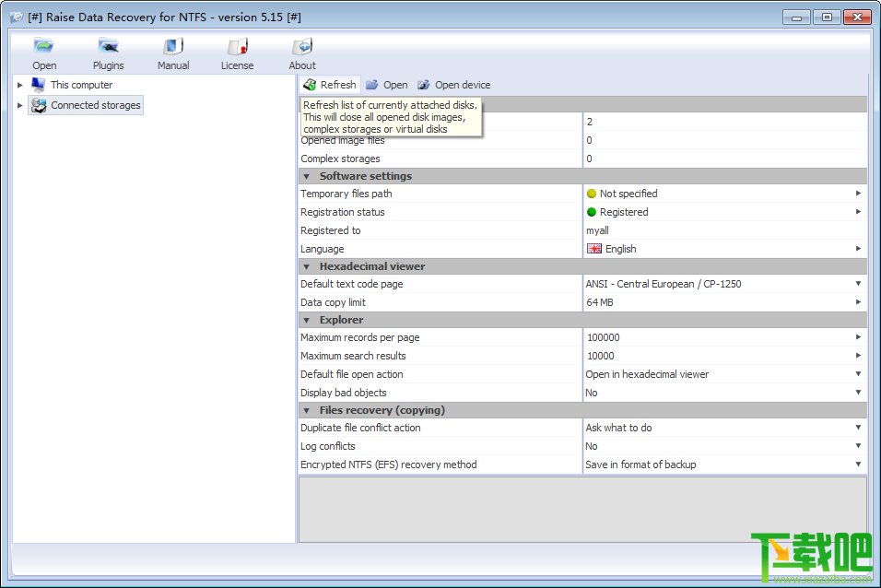
Task: Click the Registration status row label
Action: point(343,212)
